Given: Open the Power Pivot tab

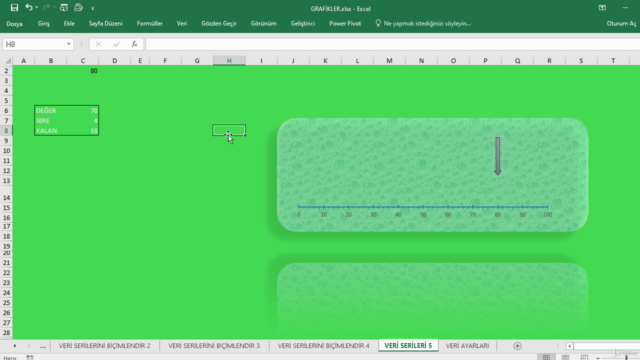Looking at the screenshot, I should (x=345, y=24).
